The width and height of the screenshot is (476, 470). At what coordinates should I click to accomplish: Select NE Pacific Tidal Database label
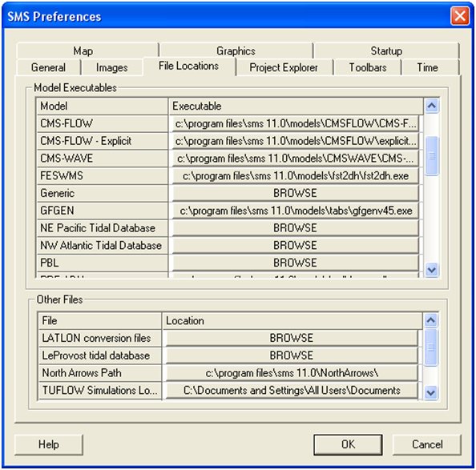[103, 228]
